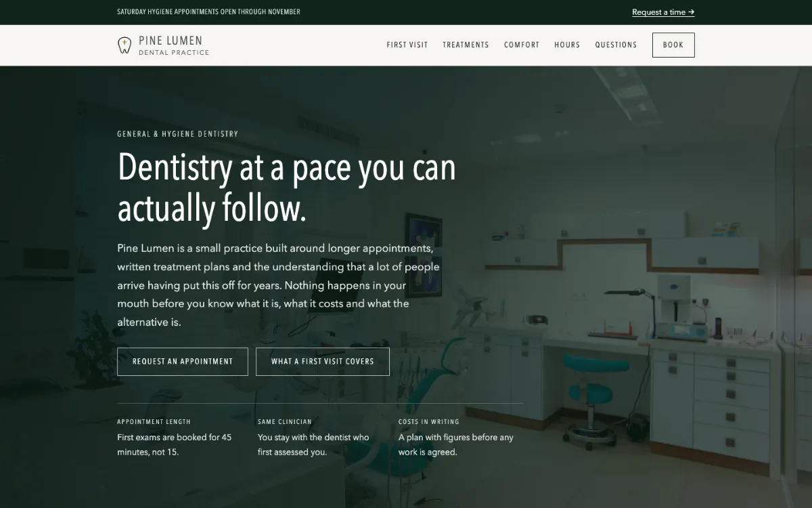Open the Pine Lumen Dental Practice home link
812x508 pixels.
163,45
